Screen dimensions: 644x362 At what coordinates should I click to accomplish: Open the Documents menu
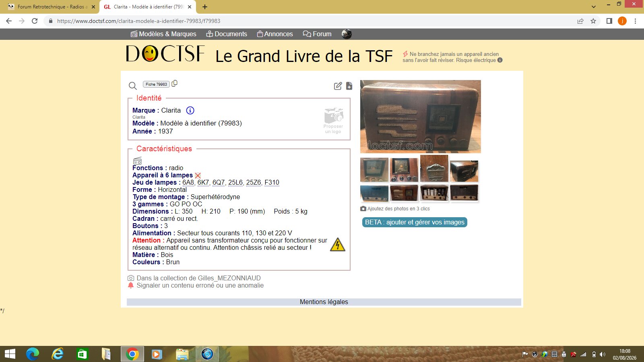[x=227, y=34]
